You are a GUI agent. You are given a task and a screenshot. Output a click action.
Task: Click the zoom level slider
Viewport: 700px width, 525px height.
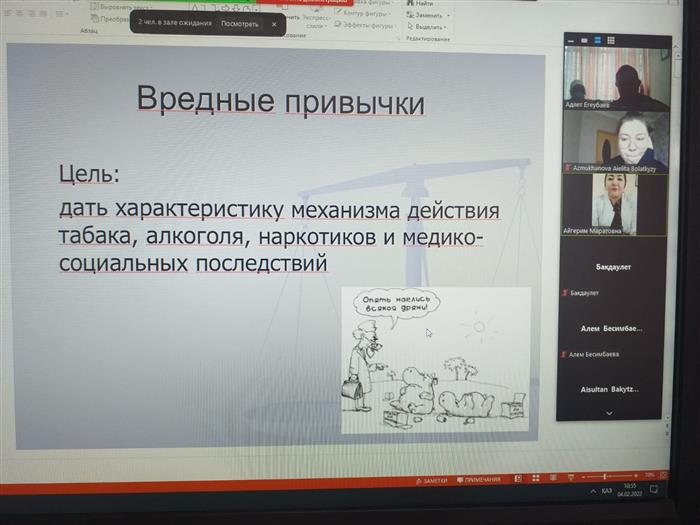point(607,477)
